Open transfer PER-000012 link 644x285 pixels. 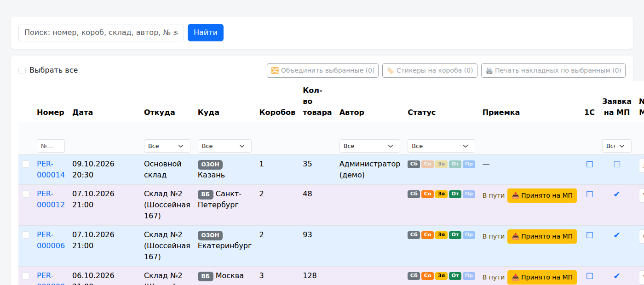click(51, 199)
